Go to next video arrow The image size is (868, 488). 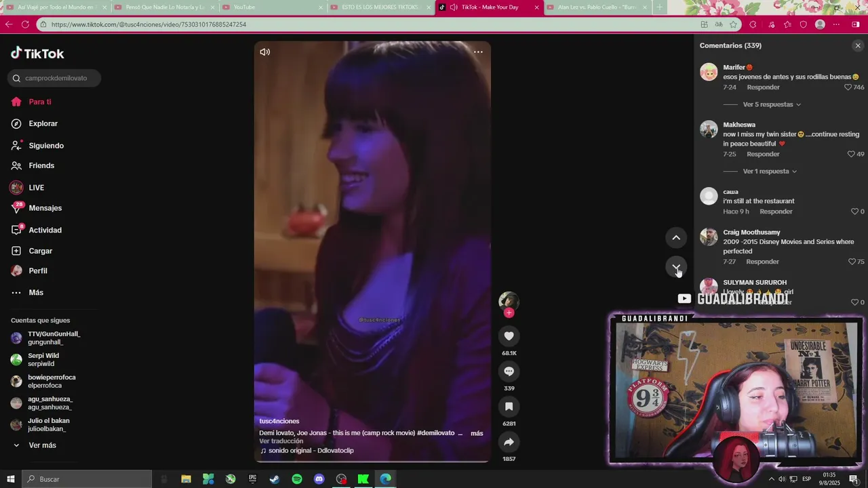pos(676,267)
